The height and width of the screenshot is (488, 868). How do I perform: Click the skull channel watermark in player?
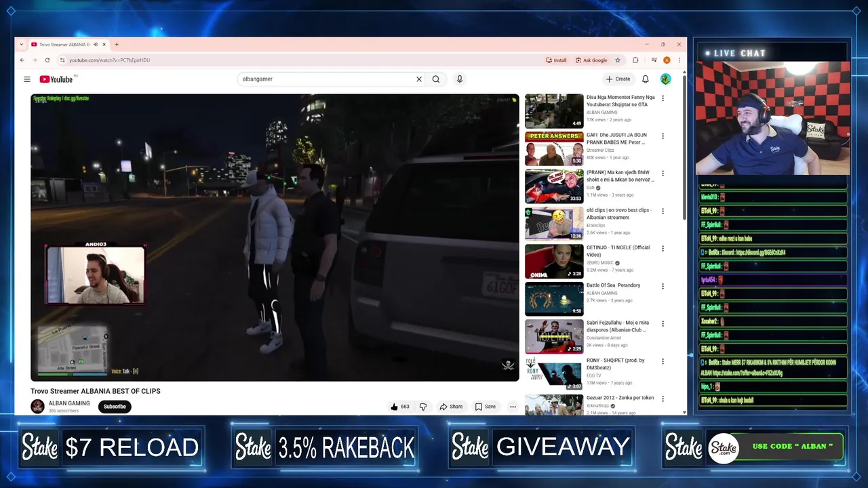pyautogui.click(x=508, y=366)
